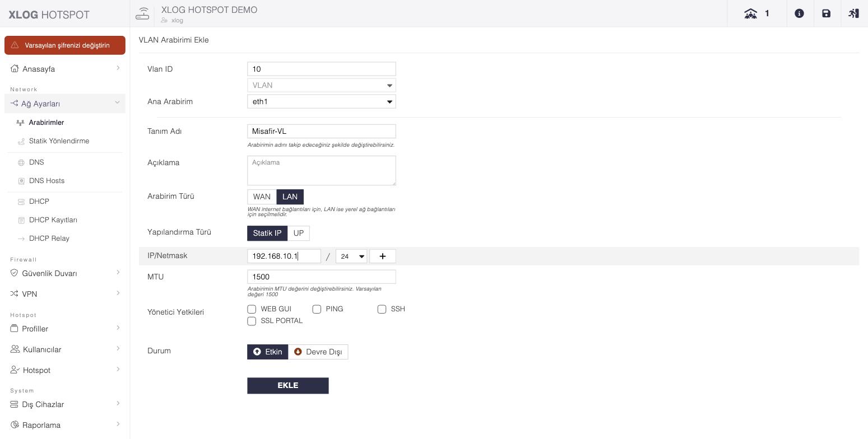Image resolution: width=868 pixels, height=439 pixels.
Task: Click the Profiller icon
Action: tap(15, 329)
